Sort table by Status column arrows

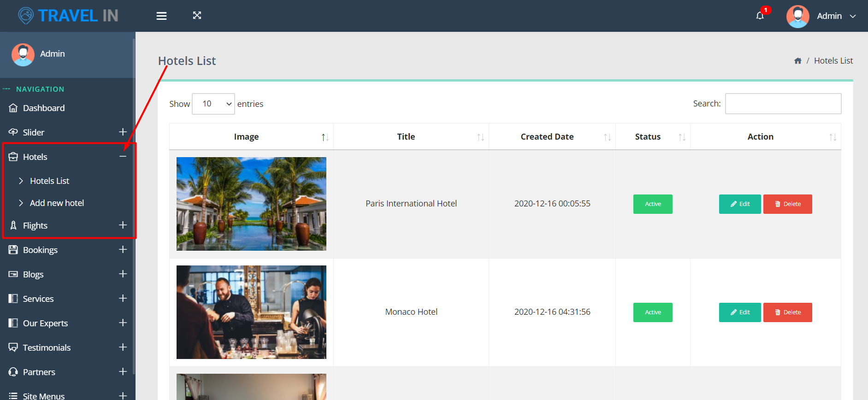coord(682,137)
